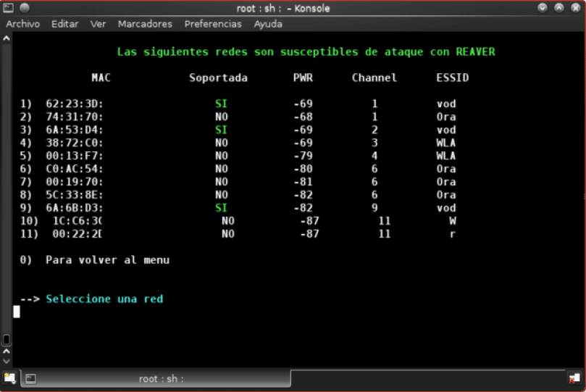Click the terminal icon on the session tab
This screenshot has width=586, height=392.
coord(30,379)
